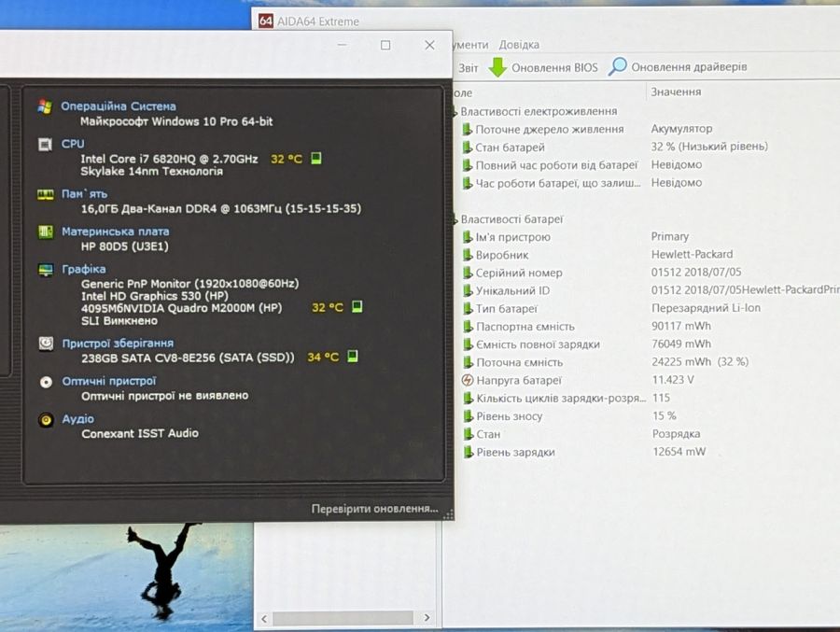Click the Звіт toolbar button
This screenshot has height=632, width=840.
click(x=468, y=67)
